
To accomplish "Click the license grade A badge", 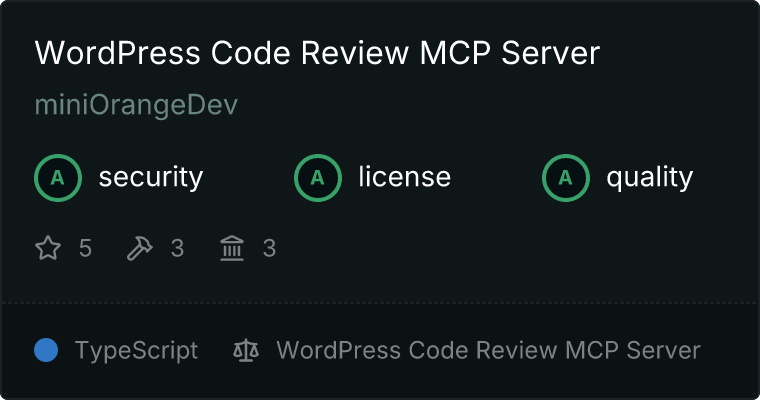I will (x=318, y=178).
